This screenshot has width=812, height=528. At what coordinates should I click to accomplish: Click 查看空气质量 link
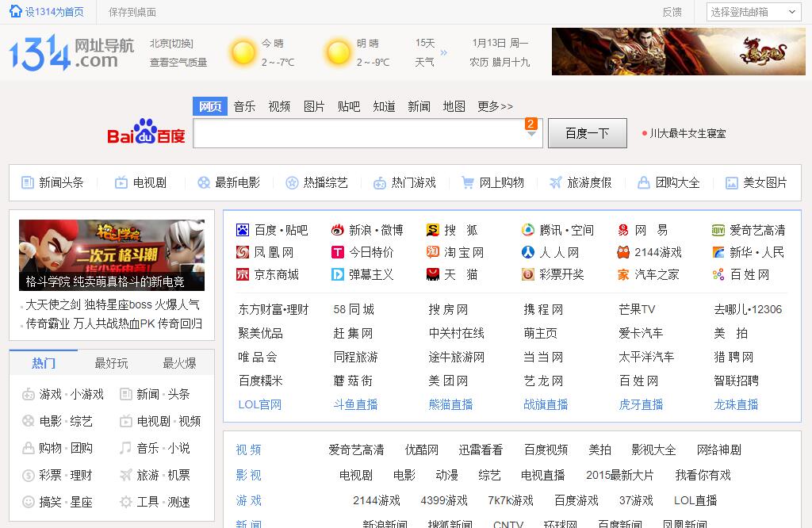[178, 62]
